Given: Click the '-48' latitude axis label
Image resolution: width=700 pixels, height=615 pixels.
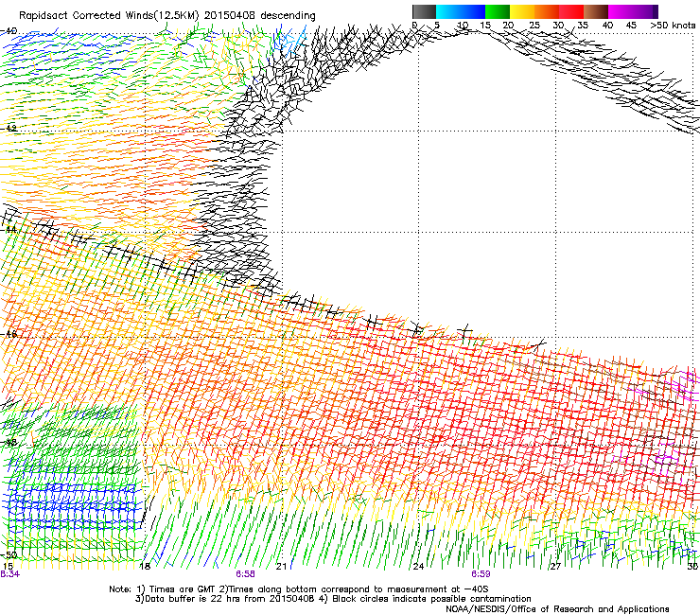Looking at the screenshot, I should [x=9, y=442].
